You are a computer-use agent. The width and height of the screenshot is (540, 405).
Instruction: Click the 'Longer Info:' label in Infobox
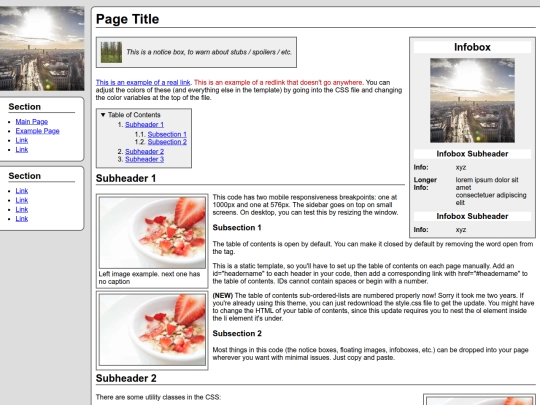(425, 184)
